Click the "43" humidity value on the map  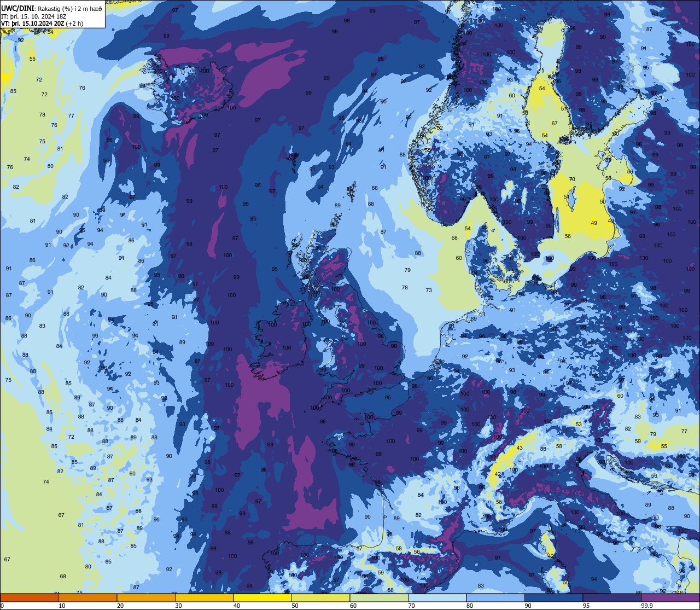click(x=520, y=448)
